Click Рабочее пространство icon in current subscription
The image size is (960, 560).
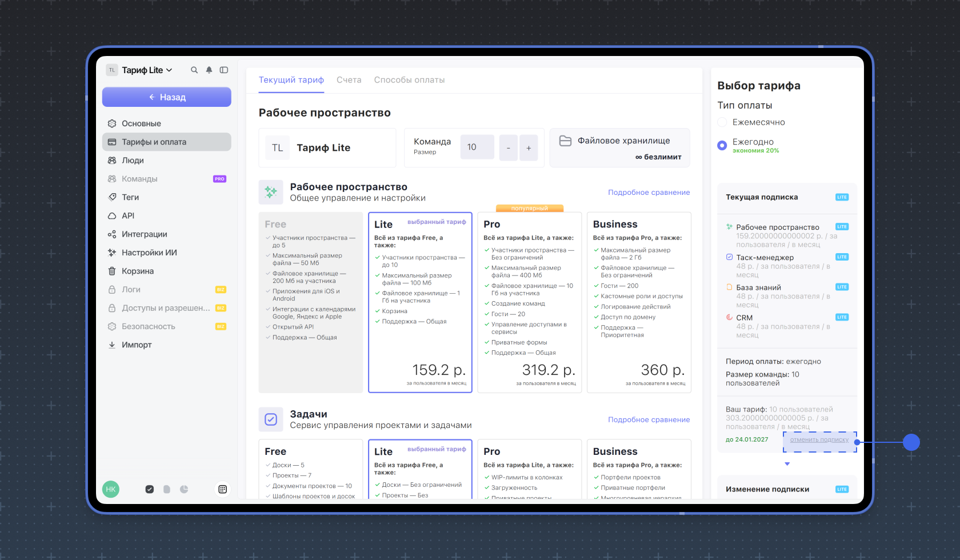[x=729, y=227]
